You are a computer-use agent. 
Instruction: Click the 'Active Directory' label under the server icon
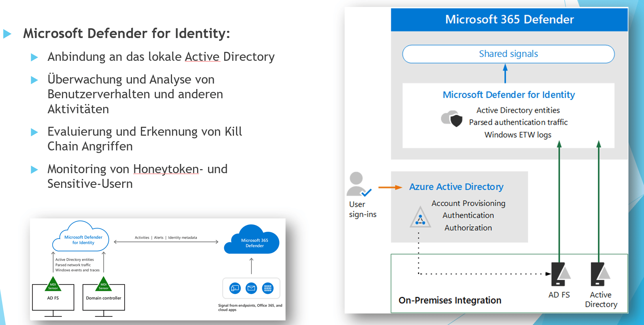point(601,300)
